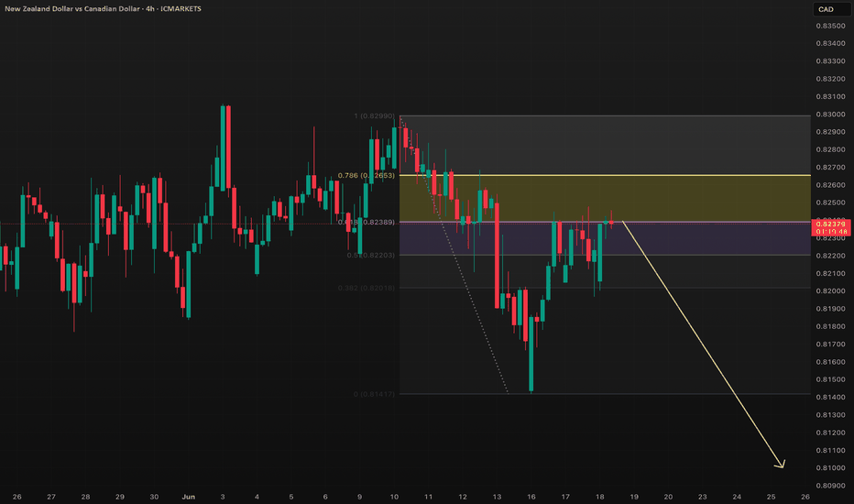The height and width of the screenshot is (504, 854).
Task: Click the 4 date label on time axis
Action: point(257,497)
